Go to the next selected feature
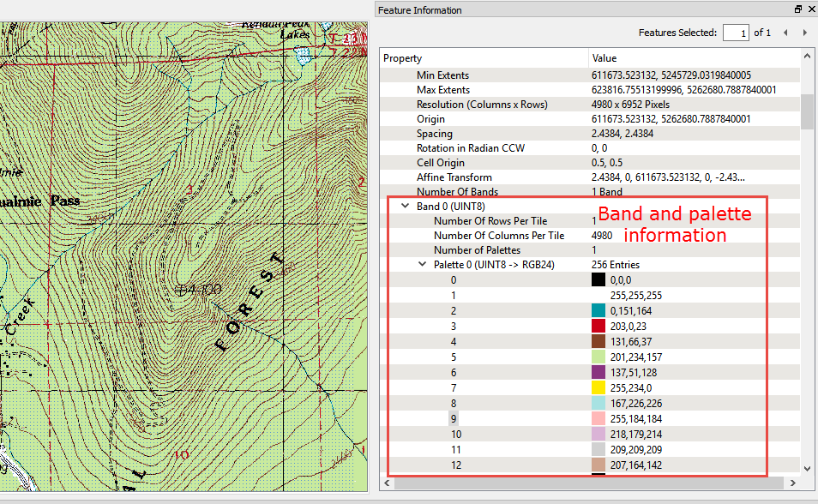Viewport: 818px width, 504px height. coord(804,33)
